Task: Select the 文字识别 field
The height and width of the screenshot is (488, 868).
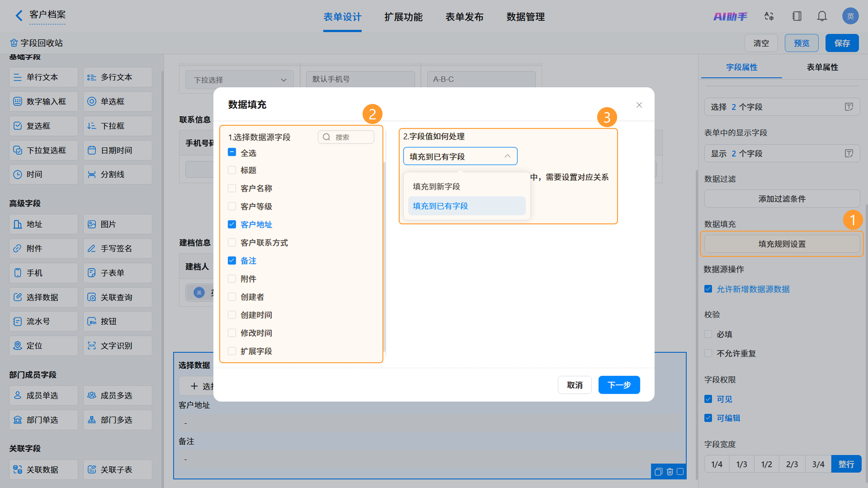Action: tap(118, 346)
